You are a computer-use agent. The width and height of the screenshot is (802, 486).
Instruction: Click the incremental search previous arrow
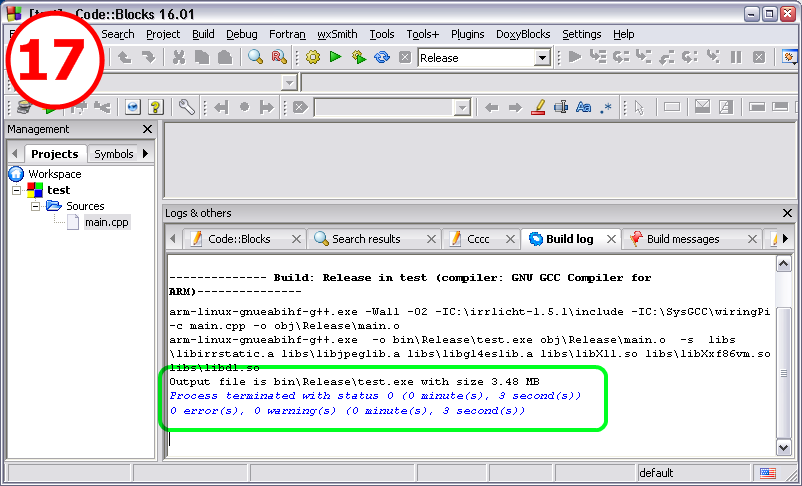click(492, 107)
